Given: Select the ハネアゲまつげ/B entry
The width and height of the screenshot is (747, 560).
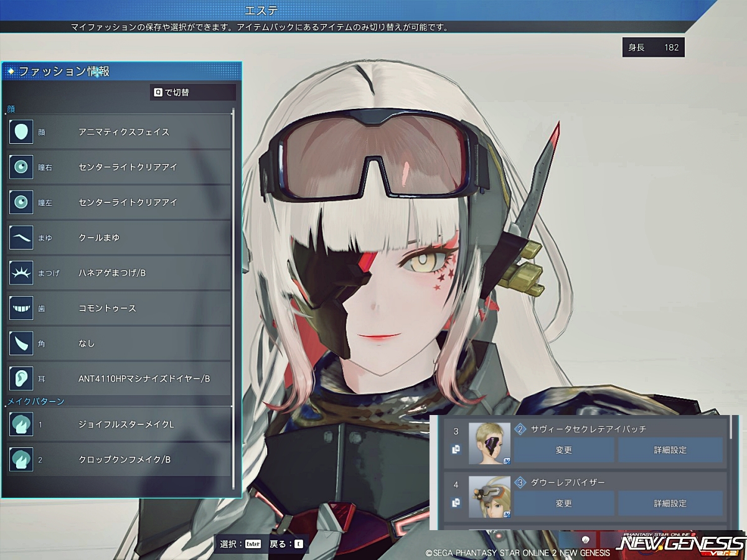Looking at the screenshot, I should point(119,273).
